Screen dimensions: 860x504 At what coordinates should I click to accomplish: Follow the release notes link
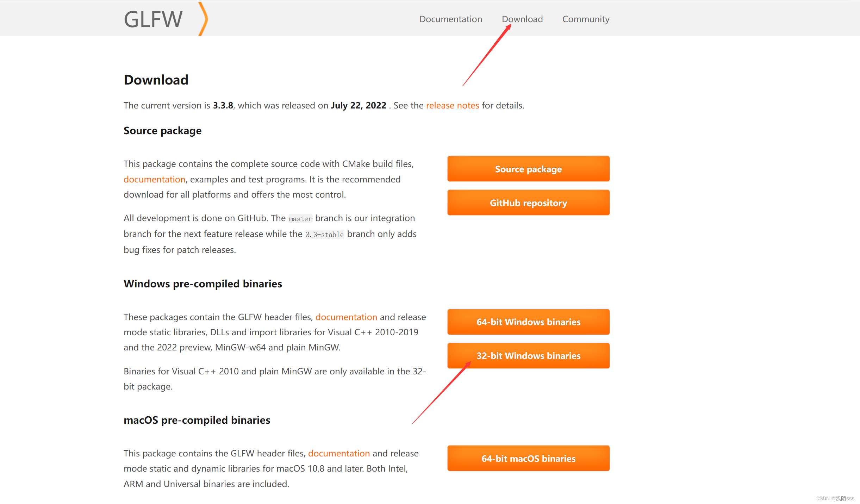tap(453, 105)
